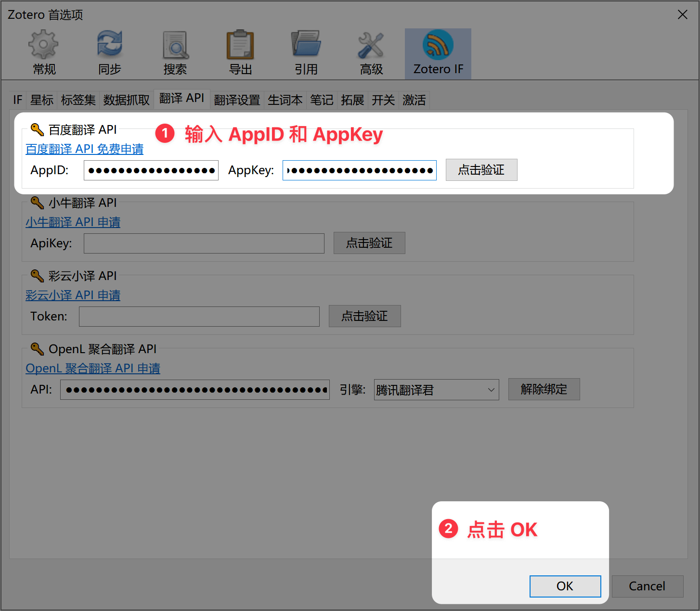Open the 小牛翻译 API 申请 link
700x611 pixels.
(73, 222)
